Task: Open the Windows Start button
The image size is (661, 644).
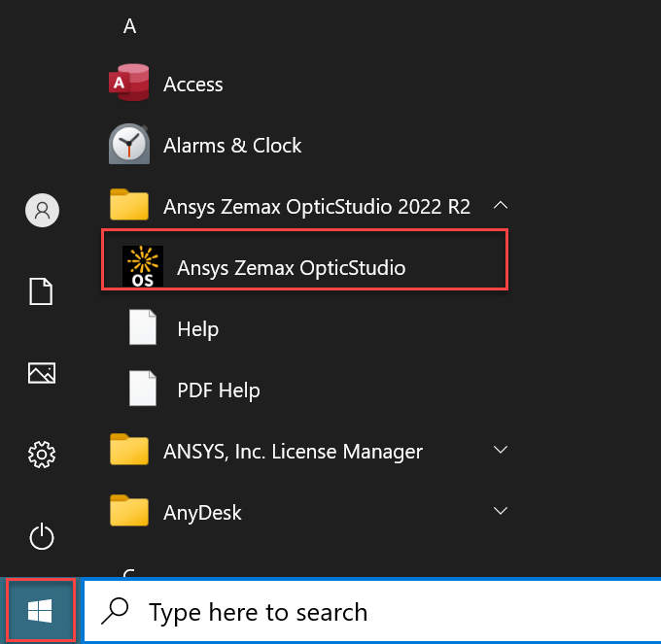Action: pos(41,611)
